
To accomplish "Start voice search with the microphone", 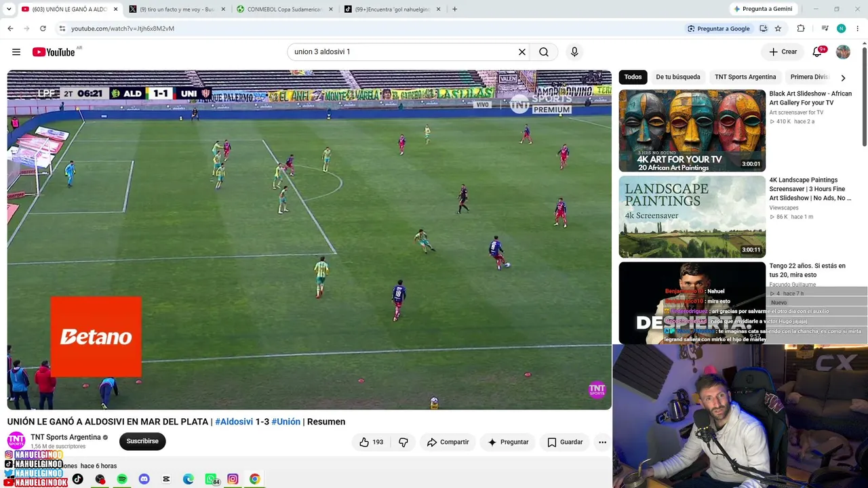I will click(x=574, y=52).
